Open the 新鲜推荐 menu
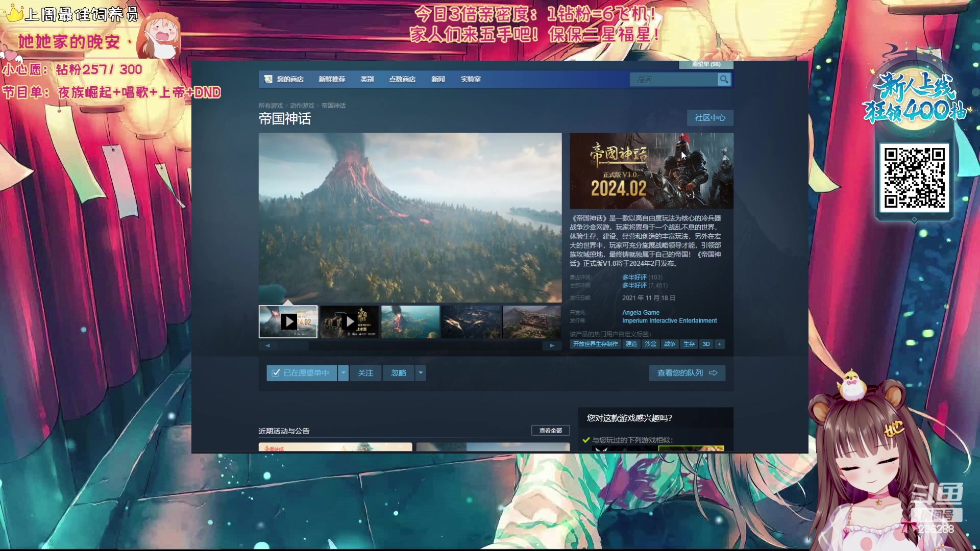This screenshot has width=980, height=551. 332,79
